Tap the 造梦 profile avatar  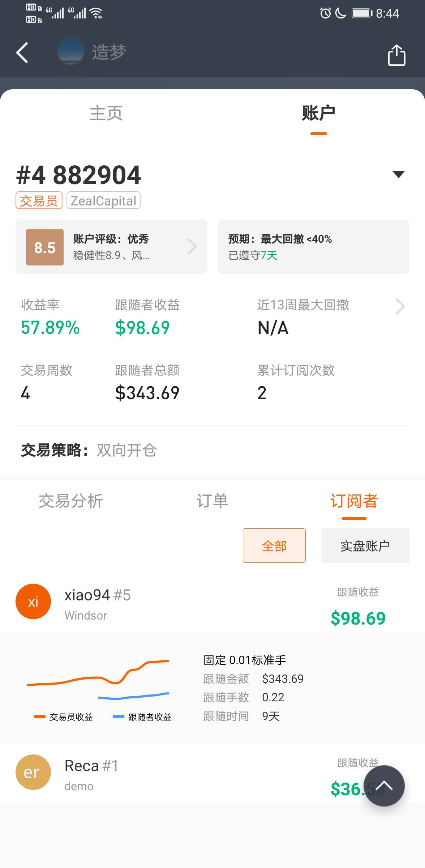coord(71,52)
